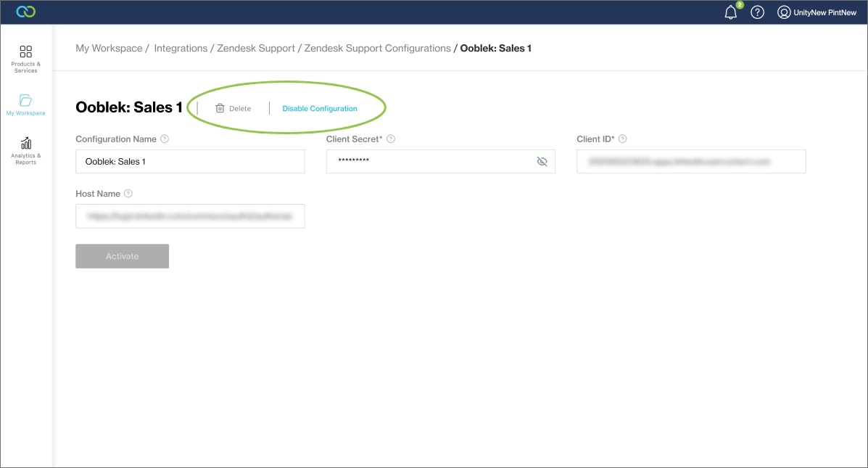Click the infinity logo in header
The image size is (868, 468).
tap(25, 12)
